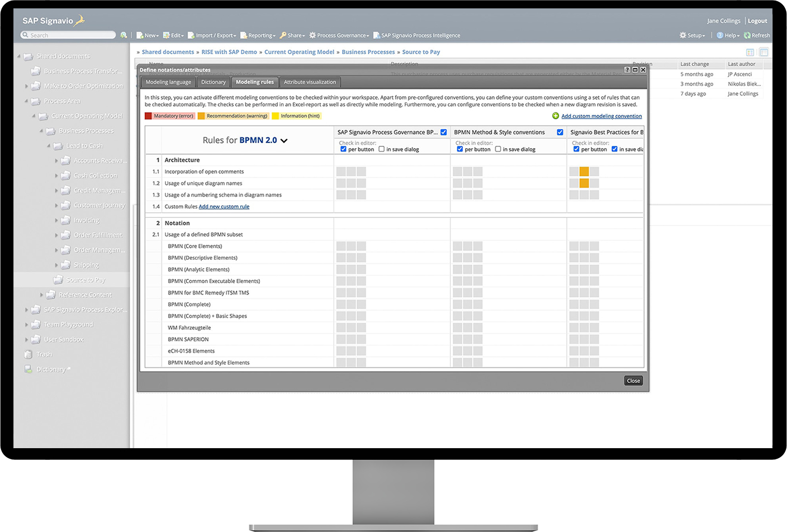The height and width of the screenshot is (532, 787).
Task: Disable BPMN Method & Style conventions checkbox
Action: coord(560,132)
